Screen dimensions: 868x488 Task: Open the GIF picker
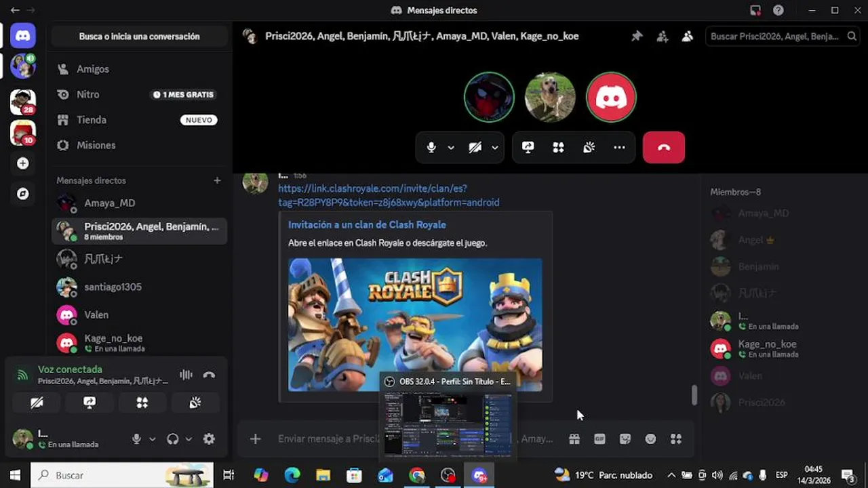[599, 439]
